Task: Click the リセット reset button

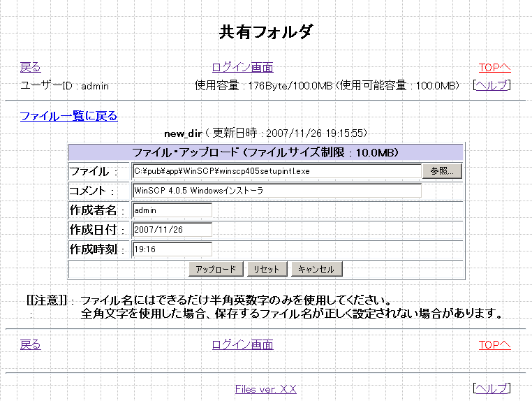Action: tap(266, 270)
